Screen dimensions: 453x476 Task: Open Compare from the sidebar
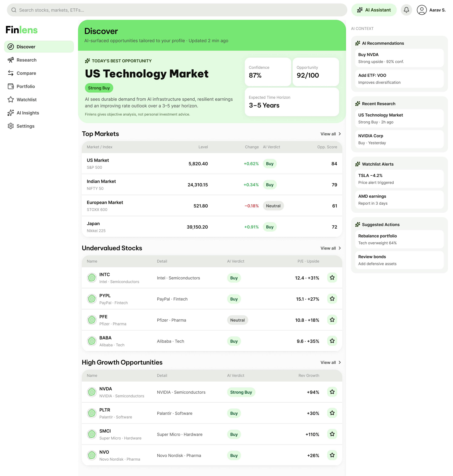[39, 73]
